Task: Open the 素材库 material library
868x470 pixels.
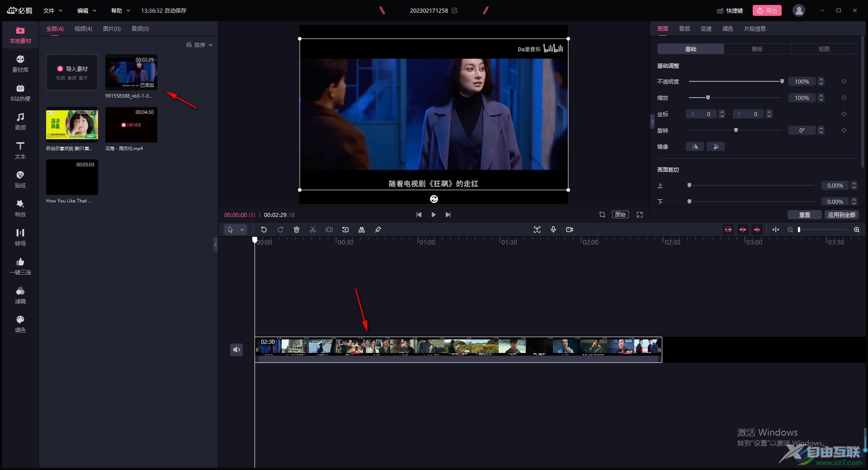Action: pyautogui.click(x=20, y=64)
